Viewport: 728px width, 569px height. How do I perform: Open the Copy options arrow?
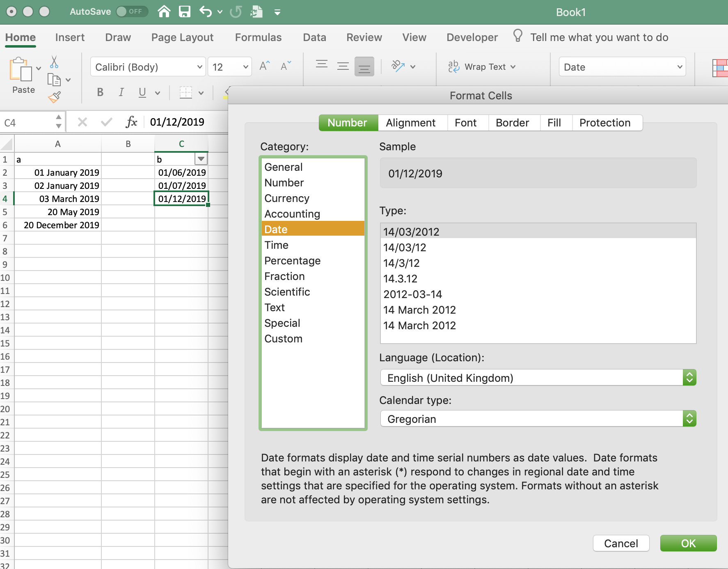coord(68,80)
